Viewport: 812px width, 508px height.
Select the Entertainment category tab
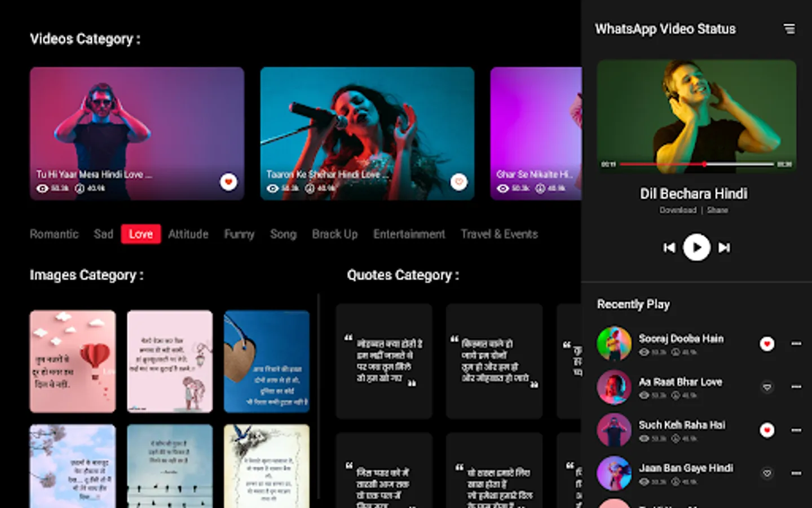pyautogui.click(x=409, y=234)
